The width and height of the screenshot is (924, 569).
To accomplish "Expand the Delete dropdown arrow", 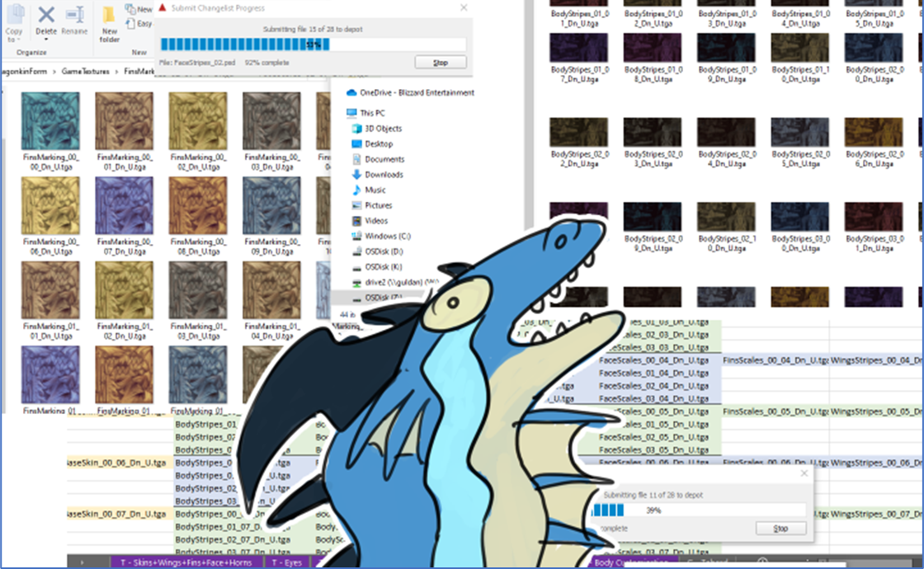I will [x=46, y=40].
